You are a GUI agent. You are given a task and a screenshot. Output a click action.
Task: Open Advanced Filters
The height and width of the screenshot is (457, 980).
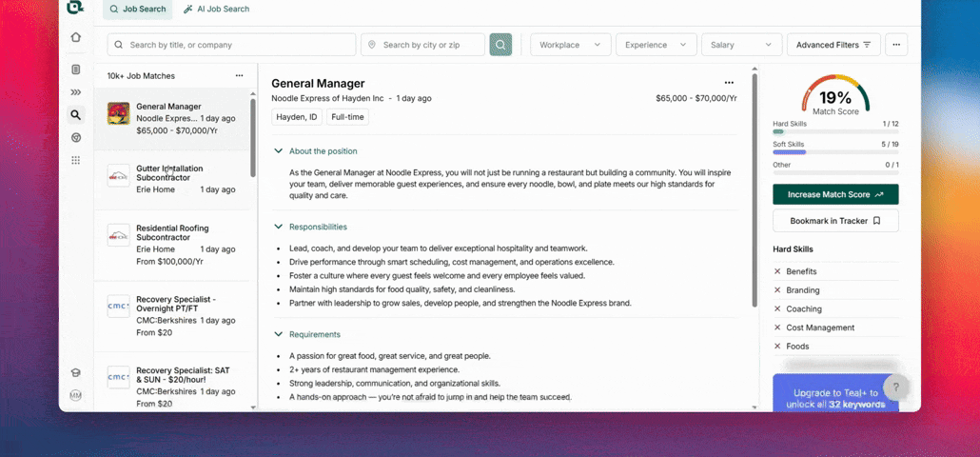pos(833,45)
